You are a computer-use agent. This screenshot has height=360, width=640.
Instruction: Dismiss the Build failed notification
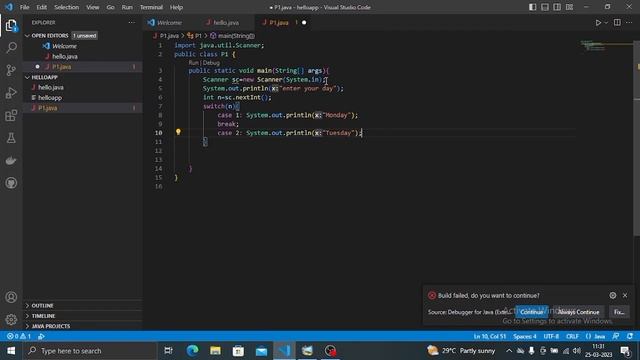625,295
